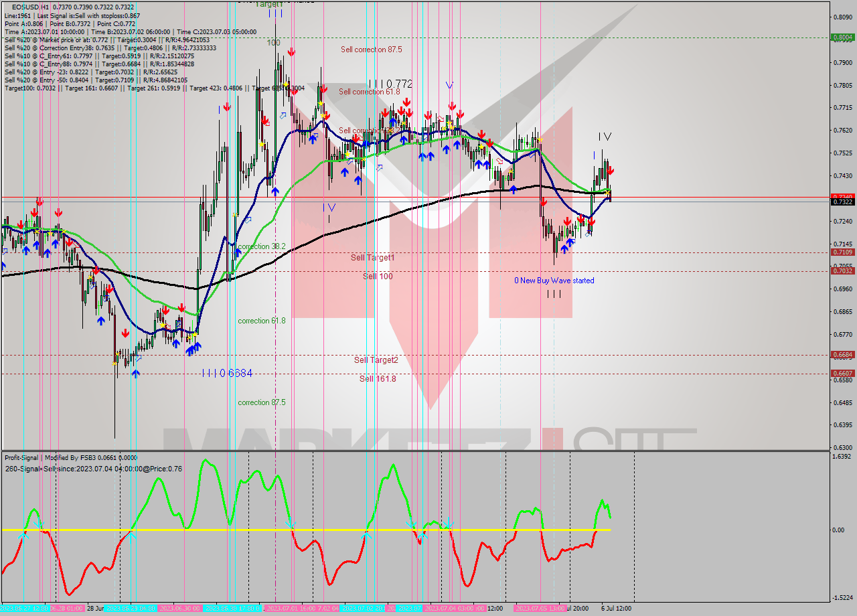Image resolution: width=857 pixels, height=616 pixels.
Task: Click the '2023.07.04 03:00' pink time marker
Action: pyautogui.click(x=455, y=609)
